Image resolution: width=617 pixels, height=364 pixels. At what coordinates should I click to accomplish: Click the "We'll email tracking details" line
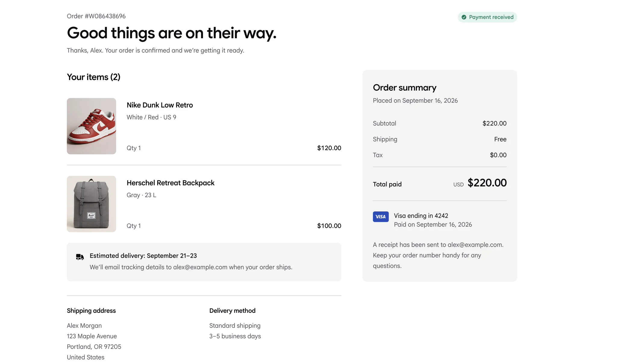191,267
